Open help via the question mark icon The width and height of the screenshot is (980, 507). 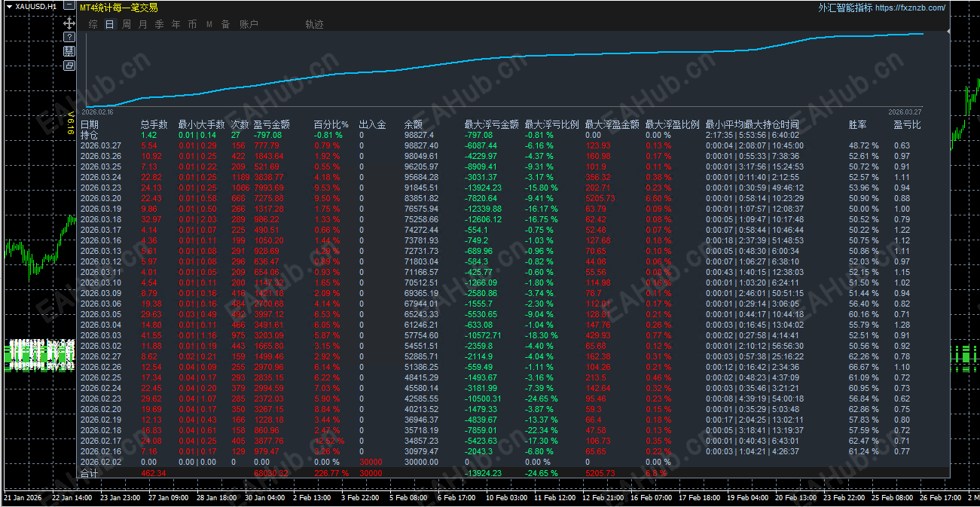[x=69, y=36]
